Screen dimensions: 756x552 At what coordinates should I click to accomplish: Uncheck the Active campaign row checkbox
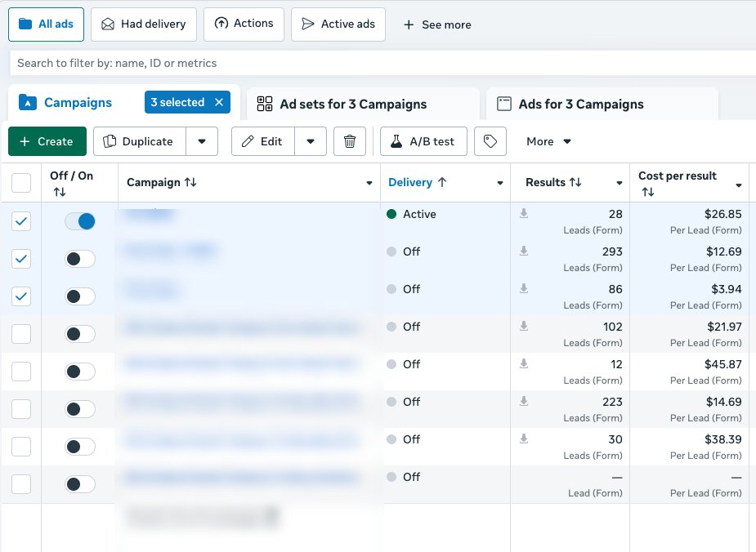(x=21, y=221)
